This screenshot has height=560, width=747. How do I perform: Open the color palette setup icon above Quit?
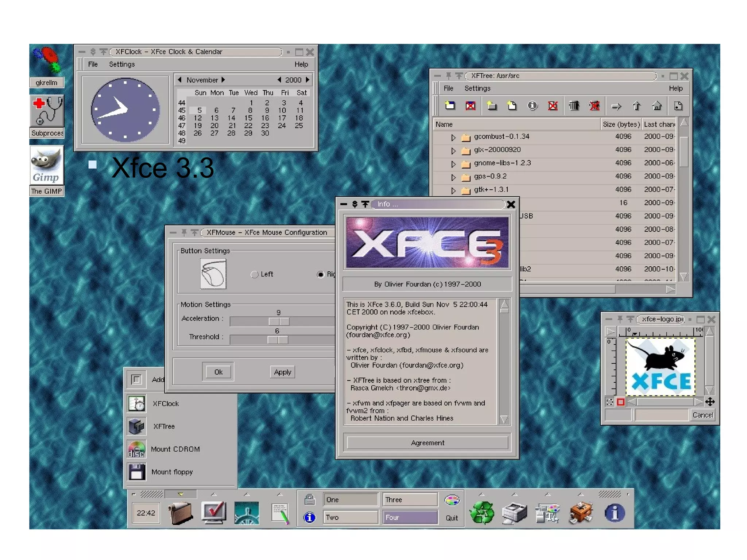tap(452, 501)
